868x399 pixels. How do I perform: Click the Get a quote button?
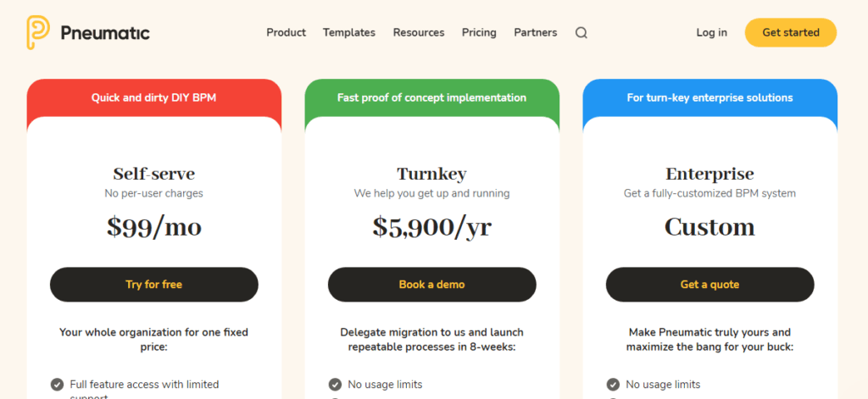[709, 285]
